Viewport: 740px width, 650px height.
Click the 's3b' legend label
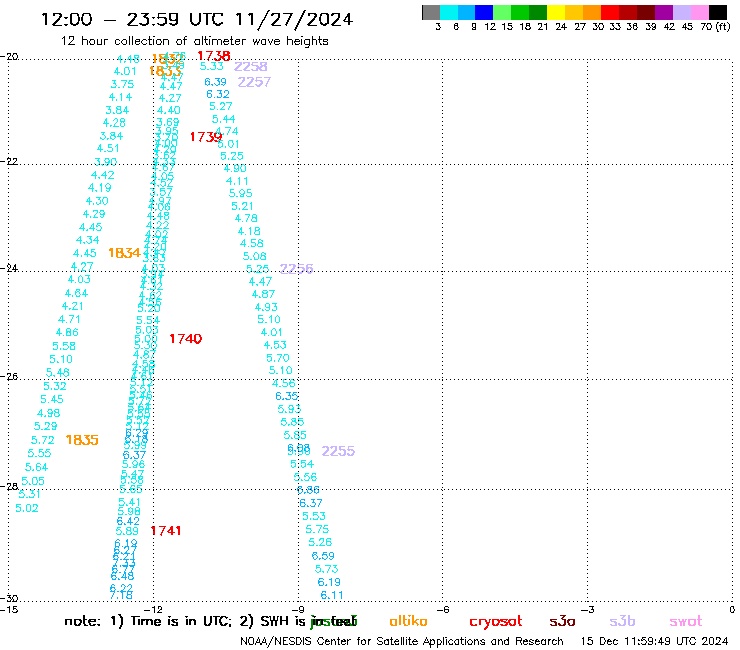click(622, 621)
